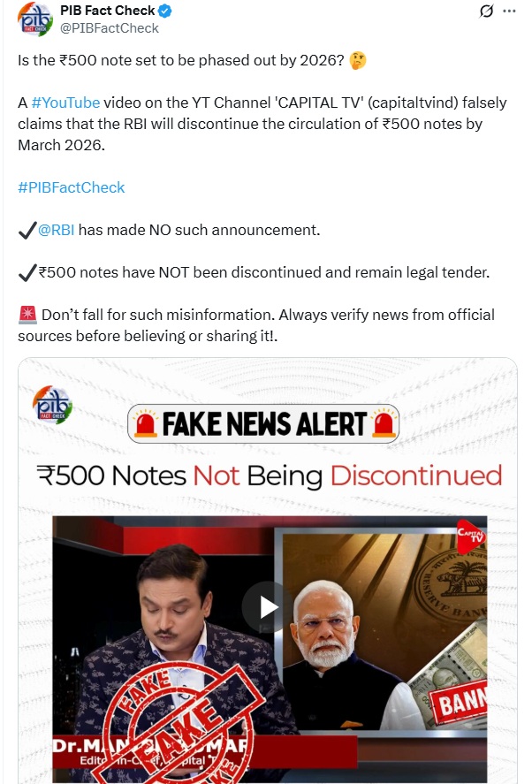The height and width of the screenshot is (784, 532).
Task: Click ₹500 Notes Not Being Discontinued headline
Action: pos(270,476)
